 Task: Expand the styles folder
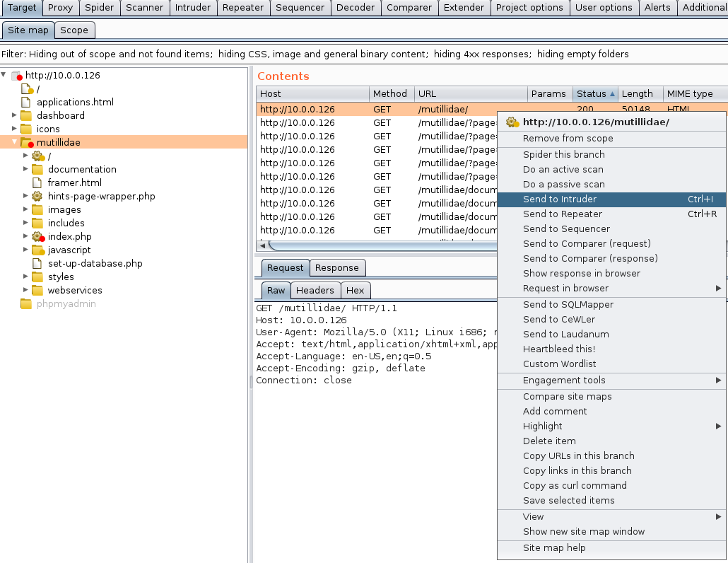(25, 277)
